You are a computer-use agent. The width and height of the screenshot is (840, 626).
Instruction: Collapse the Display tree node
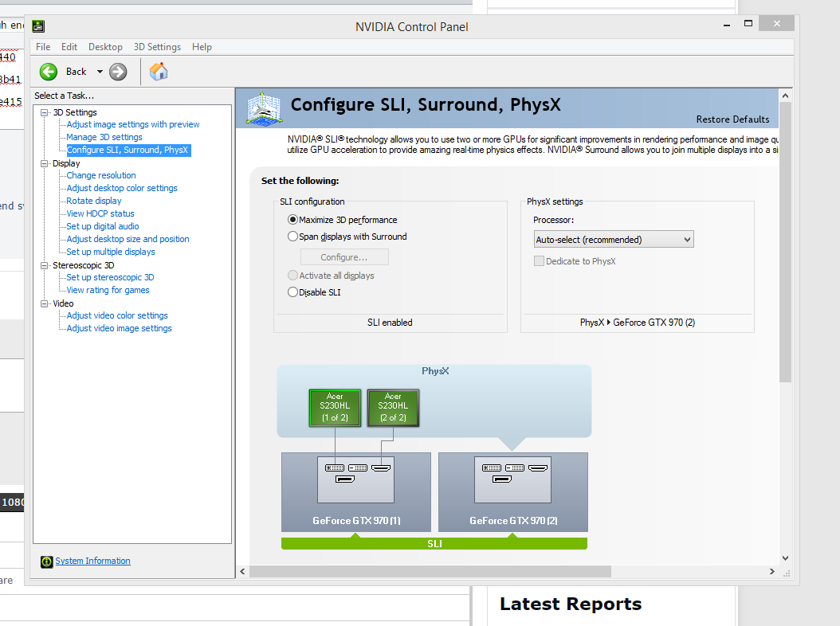pos(45,163)
